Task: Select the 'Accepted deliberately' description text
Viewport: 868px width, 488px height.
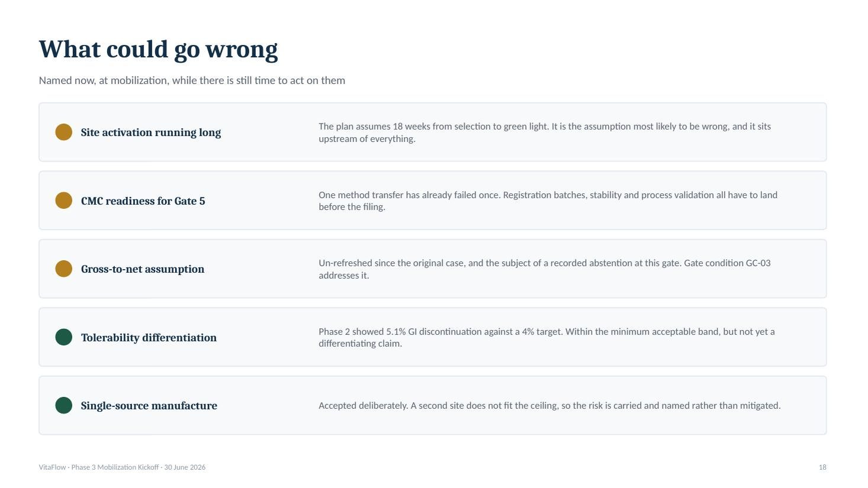Action: click(549, 406)
